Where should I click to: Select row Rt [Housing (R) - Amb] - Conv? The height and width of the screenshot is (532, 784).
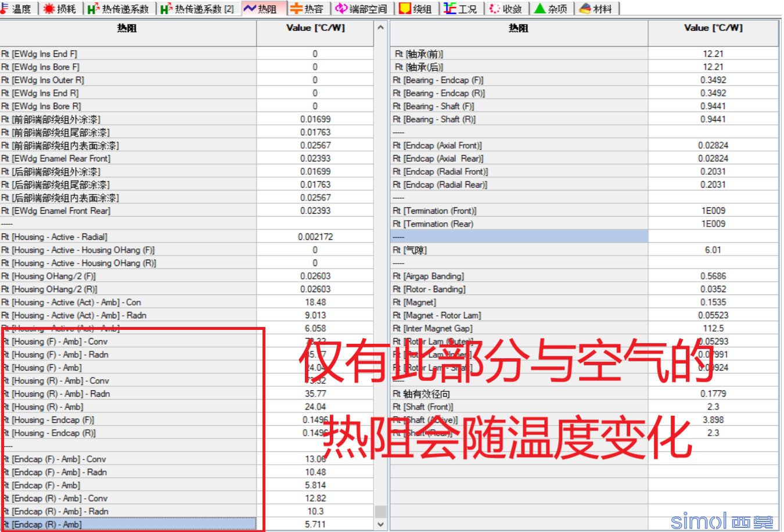pos(128,381)
